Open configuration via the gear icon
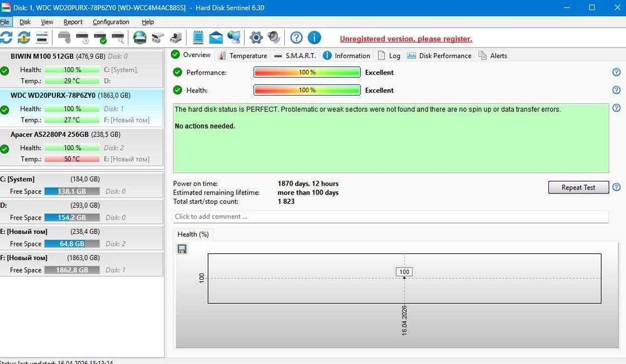Viewport: 626px width, 364px height. (256, 38)
